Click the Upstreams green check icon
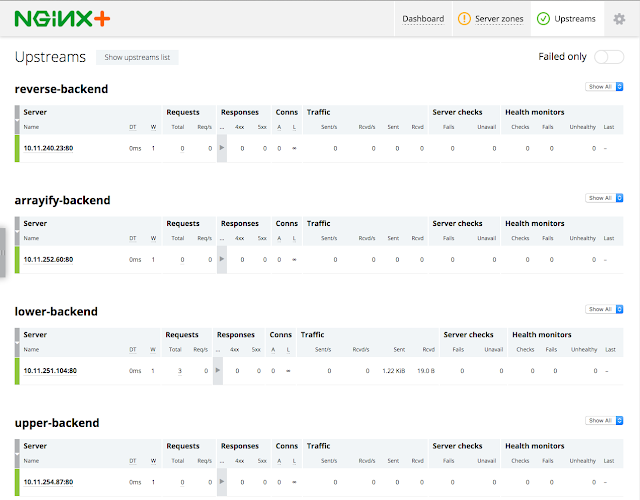Image resolution: width=640 pixels, height=500 pixels. [x=543, y=19]
